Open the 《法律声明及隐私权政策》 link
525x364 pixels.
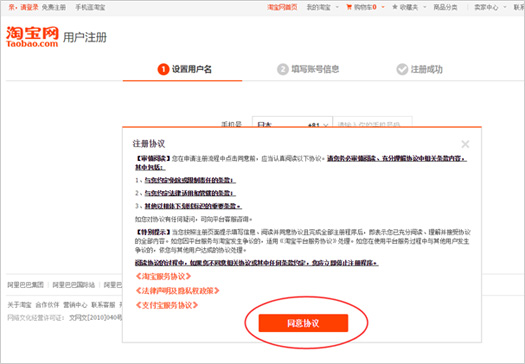(177, 291)
